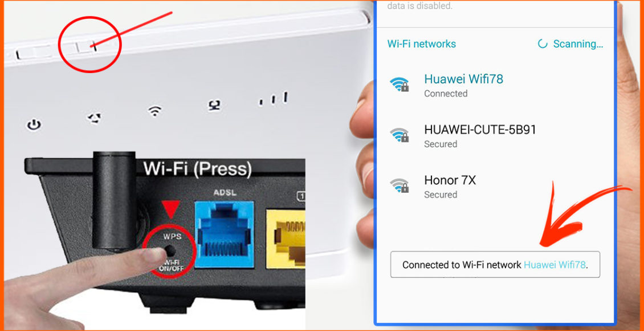Click the circled button on router top edge
The height and width of the screenshot is (331, 644).
(88, 46)
